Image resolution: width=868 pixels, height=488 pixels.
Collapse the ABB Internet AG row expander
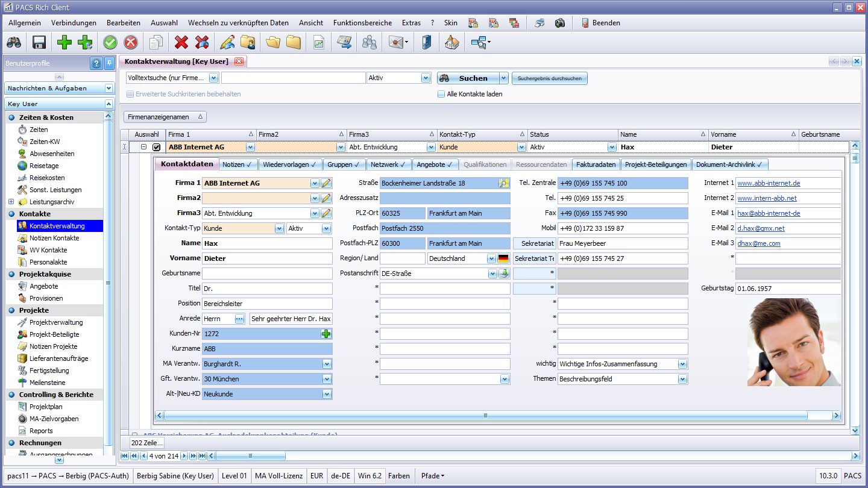[x=144, y=147]
